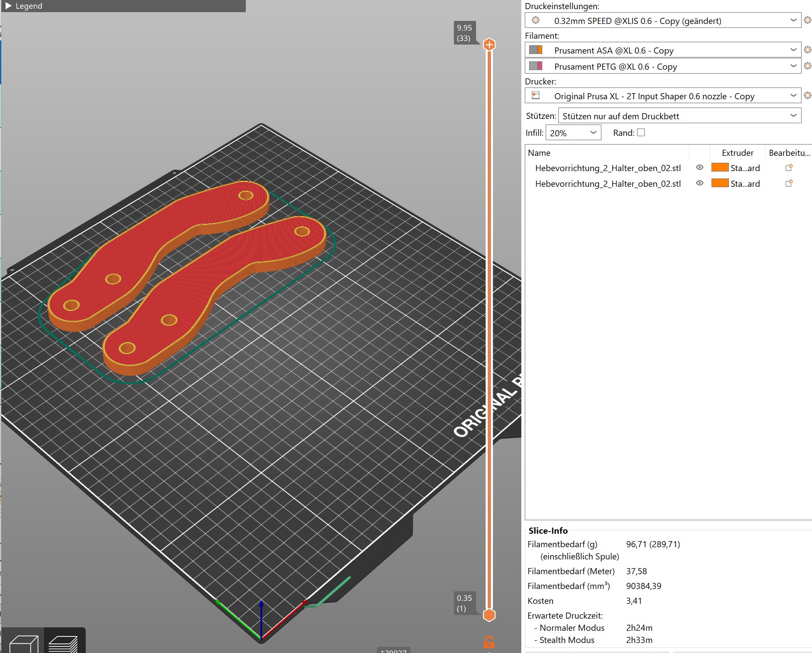812x653 pixels.
Task: Click print settings preset icon in dropdown
Action: click(x=536, y=20)
